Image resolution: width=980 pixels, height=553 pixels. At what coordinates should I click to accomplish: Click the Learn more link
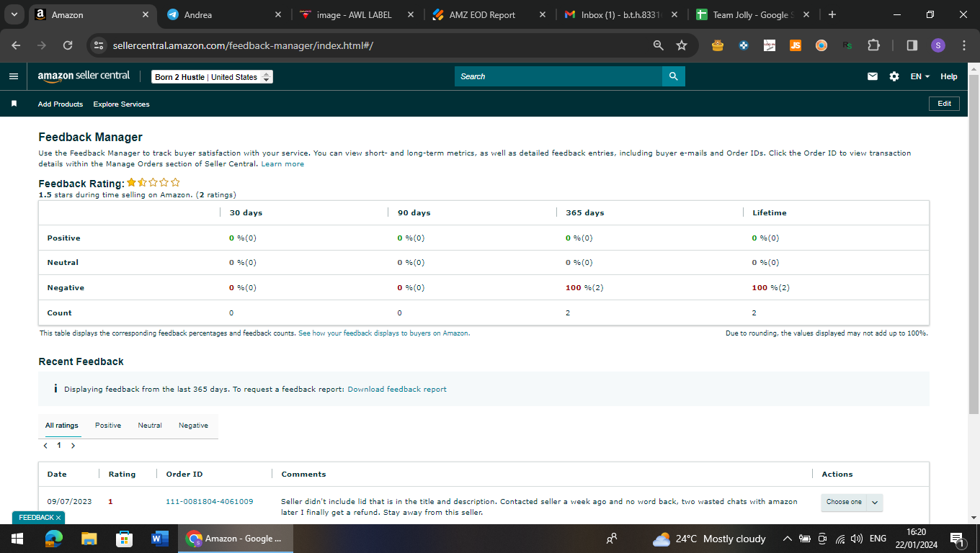point(282,164)
